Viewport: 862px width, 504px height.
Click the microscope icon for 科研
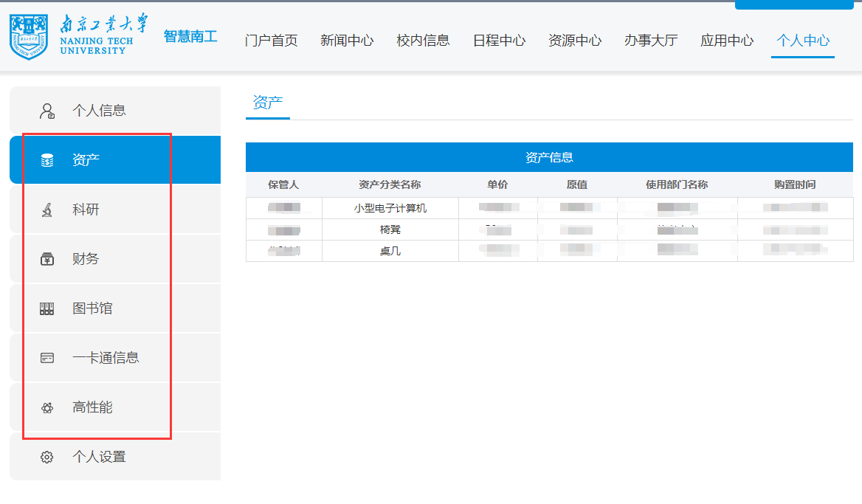click(47, 210)
